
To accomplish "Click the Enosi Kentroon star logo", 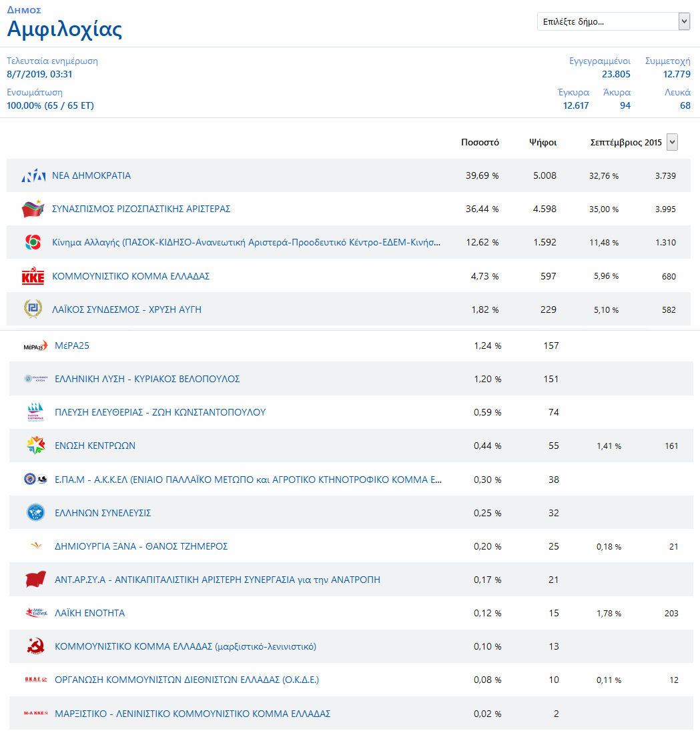I will coord(36,446).
